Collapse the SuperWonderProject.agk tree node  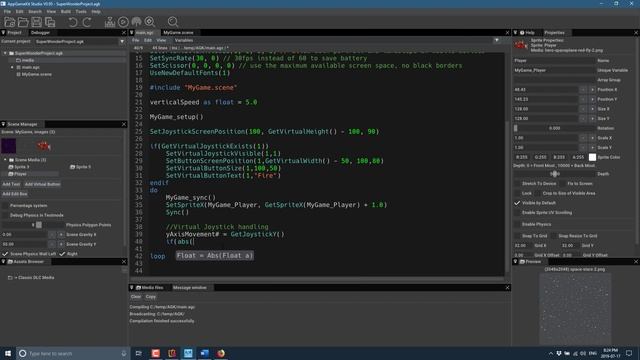(x=5, y=53)
